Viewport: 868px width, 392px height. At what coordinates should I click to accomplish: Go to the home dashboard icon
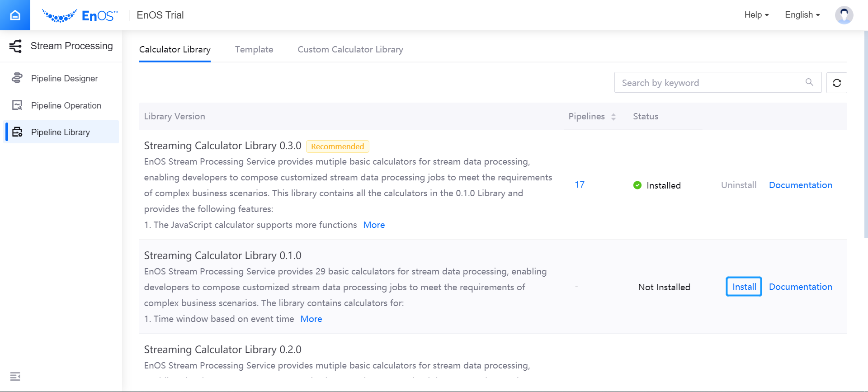point(15,15)
